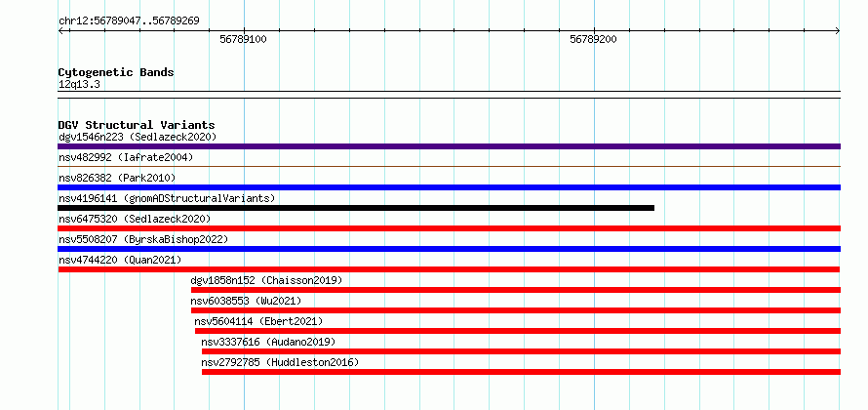Click nsv4196141 (gnomADStructuralVariants) label
This screenshot has height=410, width=868.
tap(167, 198)
